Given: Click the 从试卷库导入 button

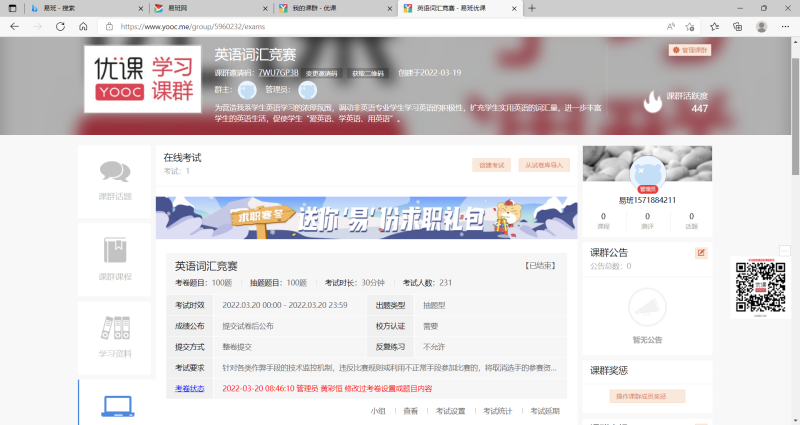Looking at the screenshot, I should pyautogui.click(x=544, y=165).
